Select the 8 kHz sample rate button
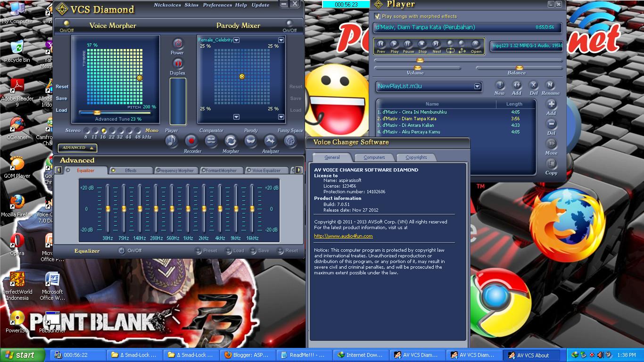Viewport: 644px width, 362px height. pyautogui.click(x=86, y=131)
